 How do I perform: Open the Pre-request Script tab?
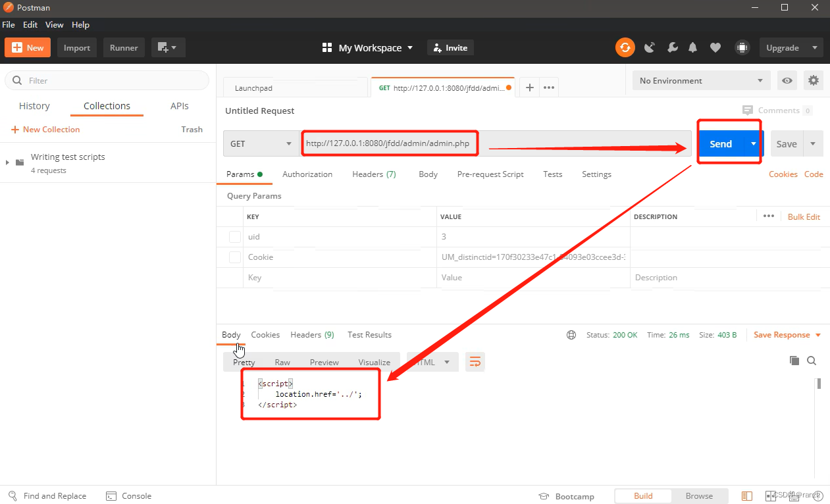click(490, 174)
